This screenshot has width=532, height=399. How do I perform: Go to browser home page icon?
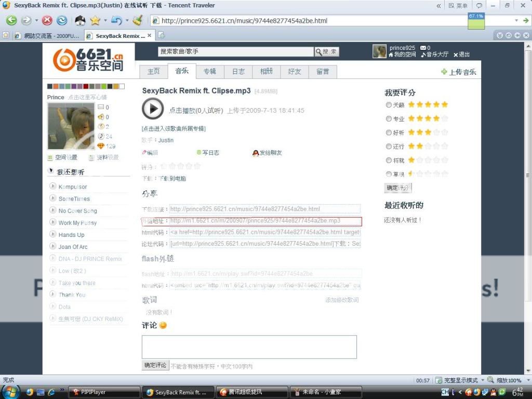point(80,21)
